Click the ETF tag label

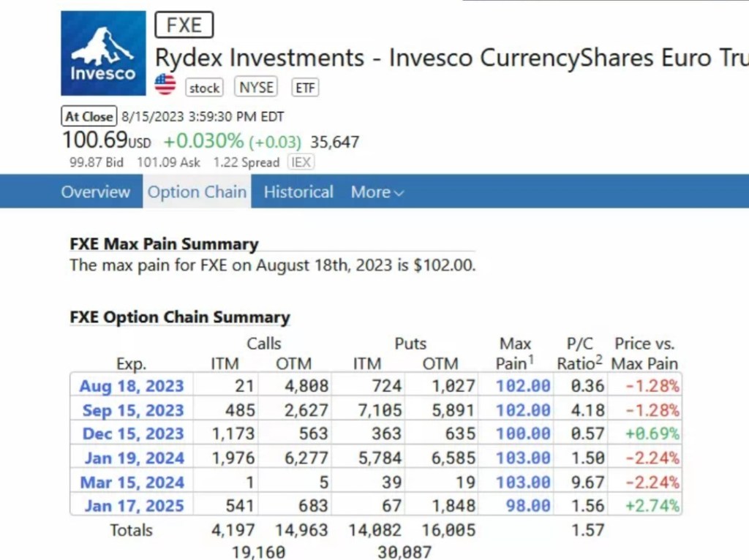(x=305, y=88)
